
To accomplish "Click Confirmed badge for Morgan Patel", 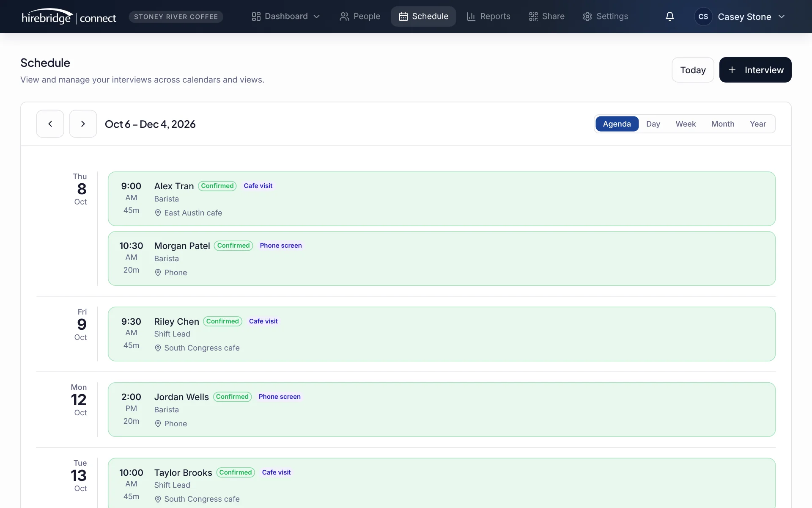I will coord(233,246).
